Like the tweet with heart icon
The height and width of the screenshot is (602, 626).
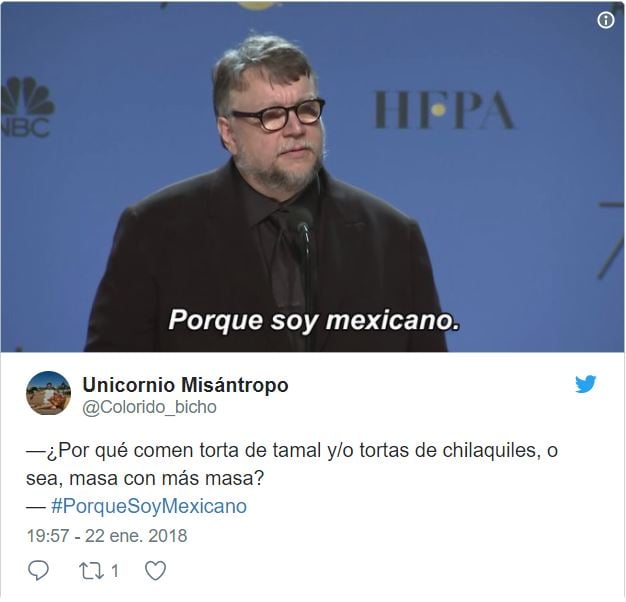(x=155, y=571)
